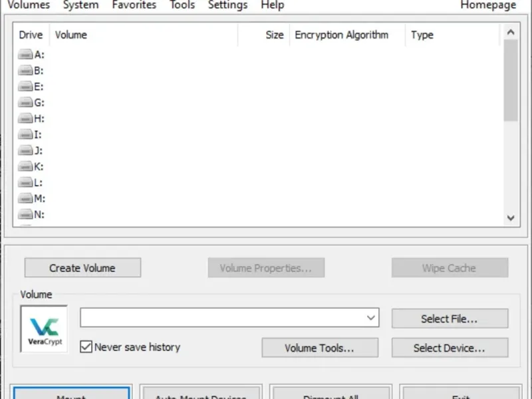This screenshot has width=532, height=399.
Task: Click the VeraCrypt logo image
Action: (x=44, y=329)
